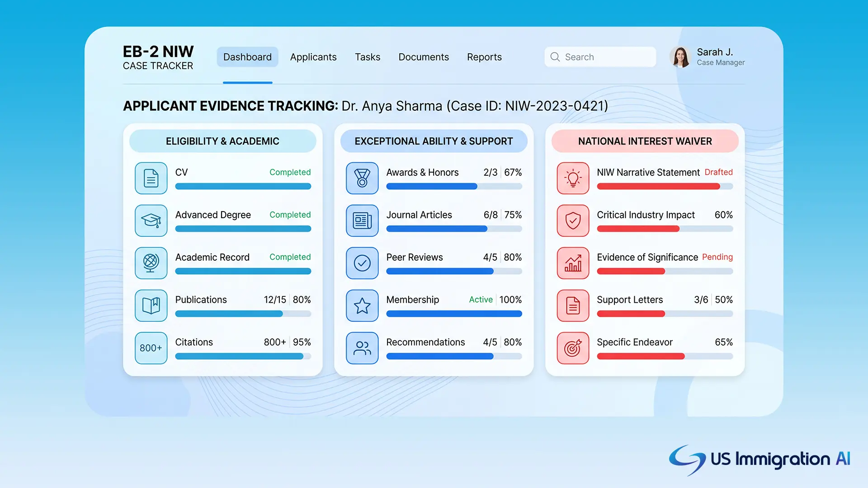Click the Recommendations people icon
The width and height of the screenshot is (868, 488).
[x=362, y=348]
